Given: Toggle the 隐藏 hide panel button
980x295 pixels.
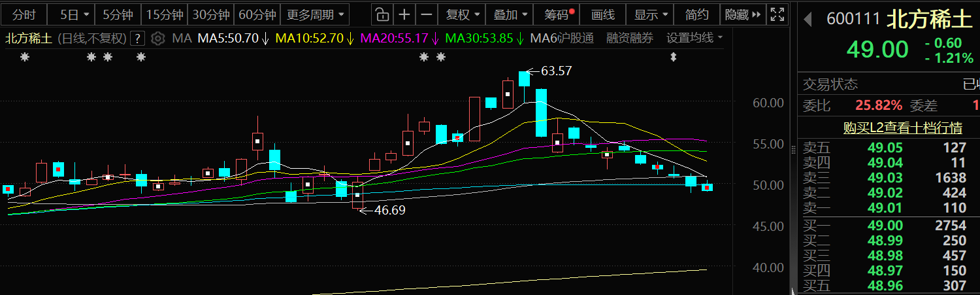Looking at the screenshot, I should 743,14.
